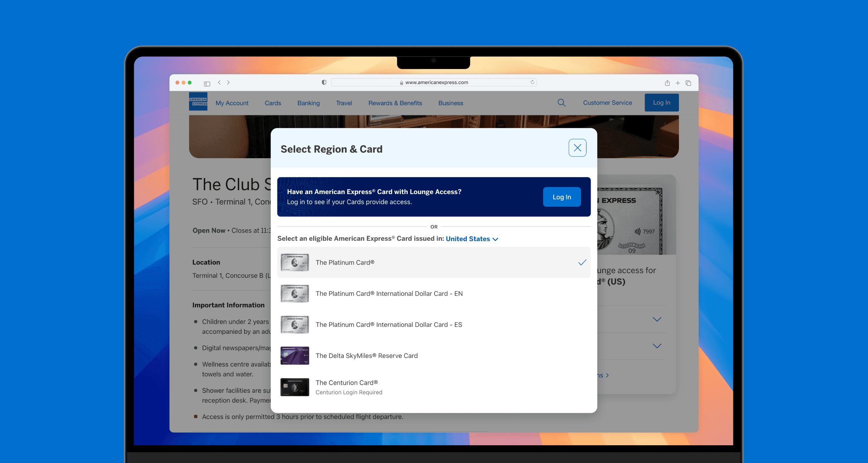Viewport: 868px width, 463px height.
Task: Open the site search magnifier
Action: pyautogui.click(x=561, y=103)
